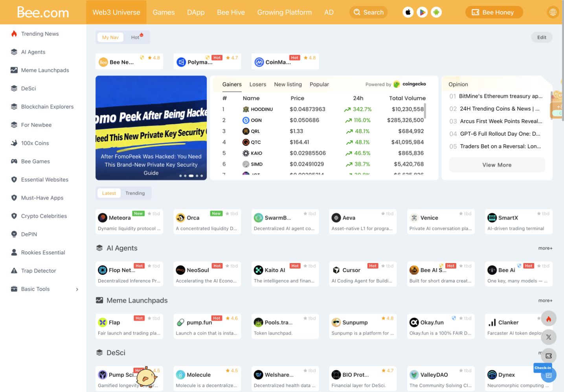Click the HOODINU row in gainers

point(324,109)
